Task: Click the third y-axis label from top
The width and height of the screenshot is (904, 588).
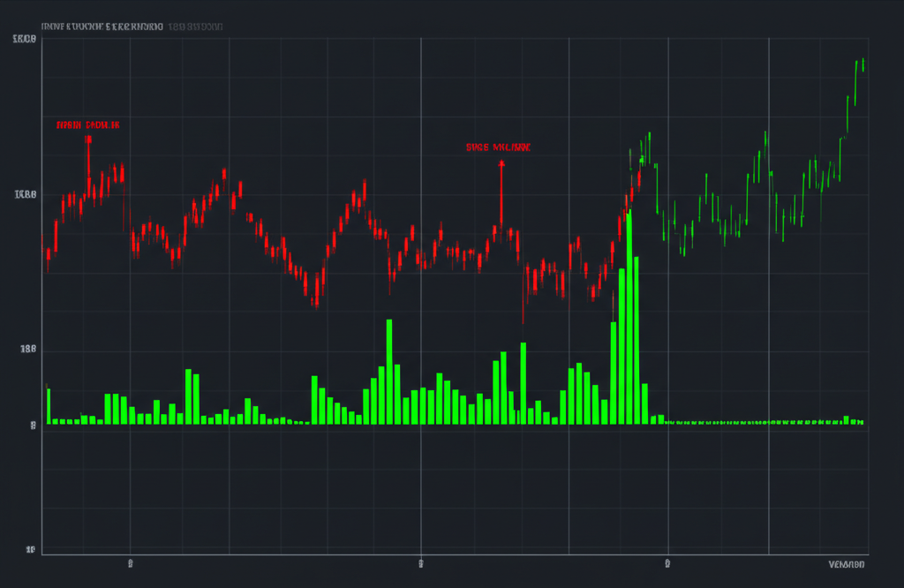Action: 27,350
